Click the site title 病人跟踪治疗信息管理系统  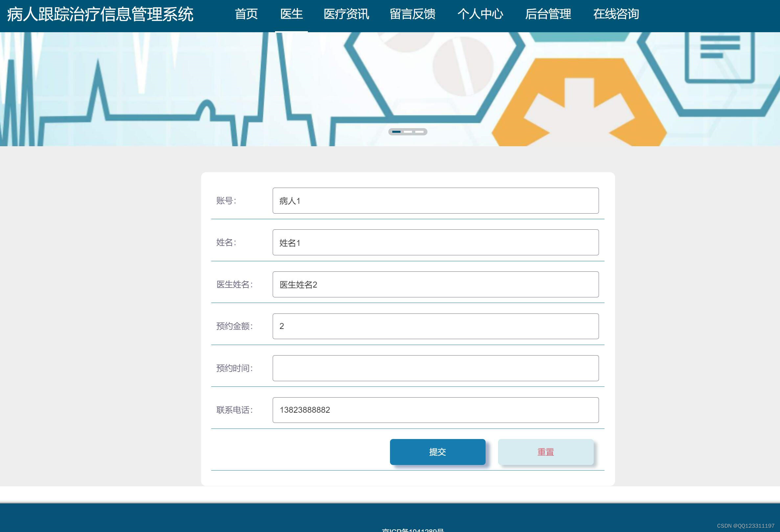[100, 14]
